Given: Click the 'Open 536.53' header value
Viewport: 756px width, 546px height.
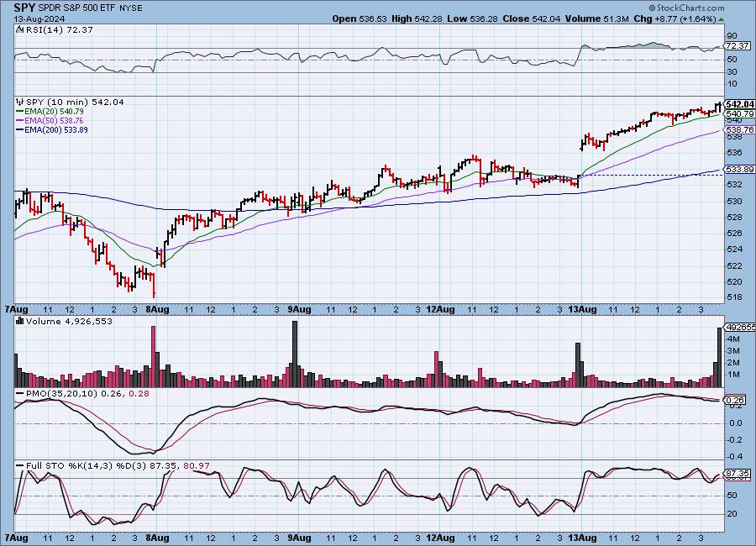Looking at the screenshot, I should 360,18.
